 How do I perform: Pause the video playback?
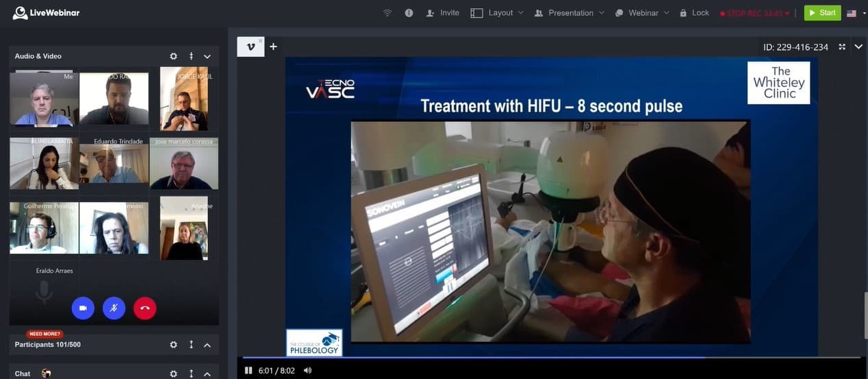point(248,371)
